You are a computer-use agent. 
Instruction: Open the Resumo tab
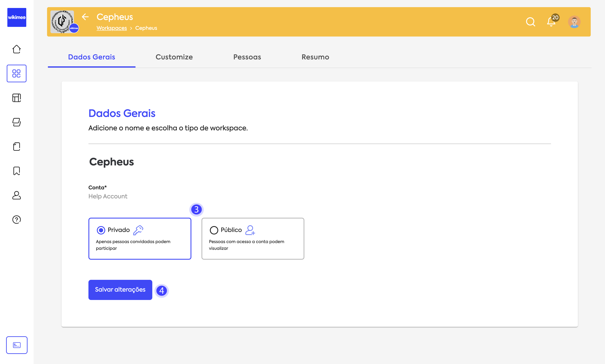tap(315, 57)
